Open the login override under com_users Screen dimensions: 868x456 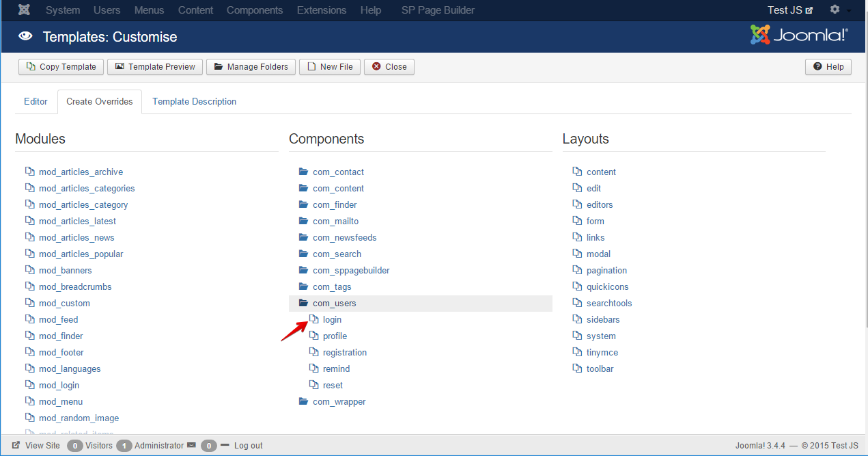click(333, 319)
